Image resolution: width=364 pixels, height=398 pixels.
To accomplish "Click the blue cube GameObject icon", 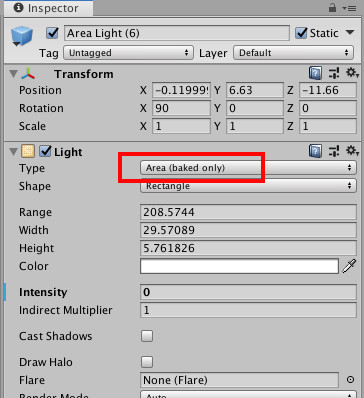I will (x=22, y=36).
